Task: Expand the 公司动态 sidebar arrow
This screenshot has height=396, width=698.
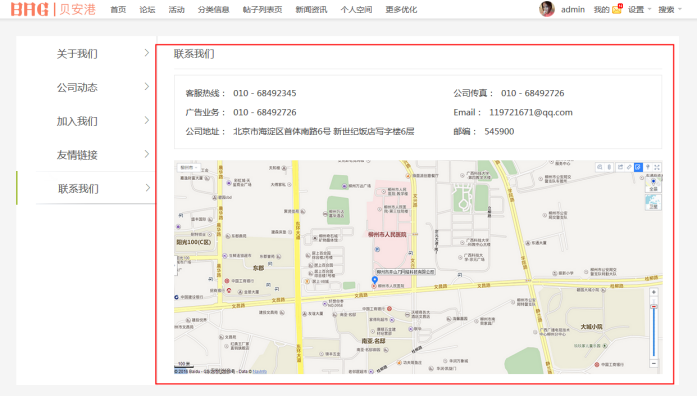Action: point(146,87)
